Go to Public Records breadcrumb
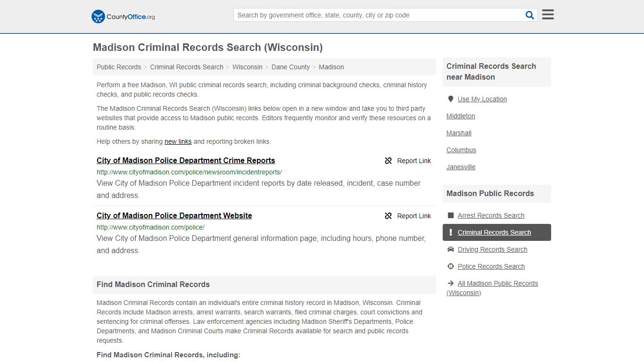 tap(119, 67)
